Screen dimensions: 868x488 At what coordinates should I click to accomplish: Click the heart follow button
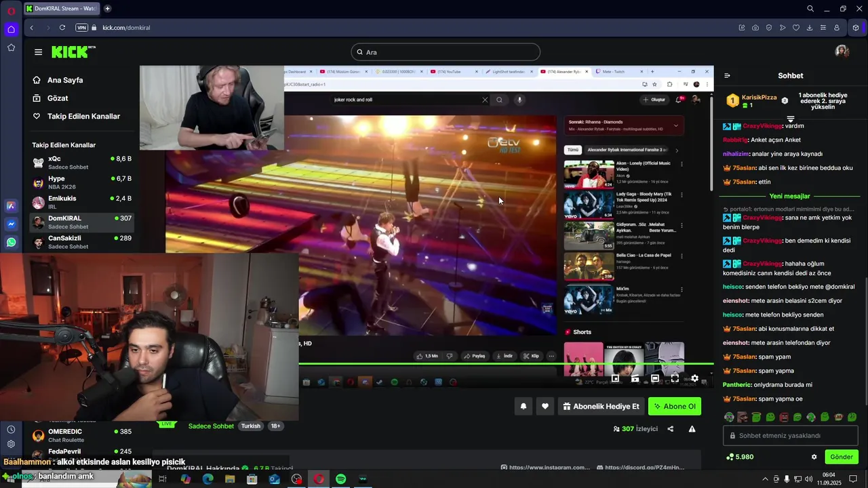(545, 406)
